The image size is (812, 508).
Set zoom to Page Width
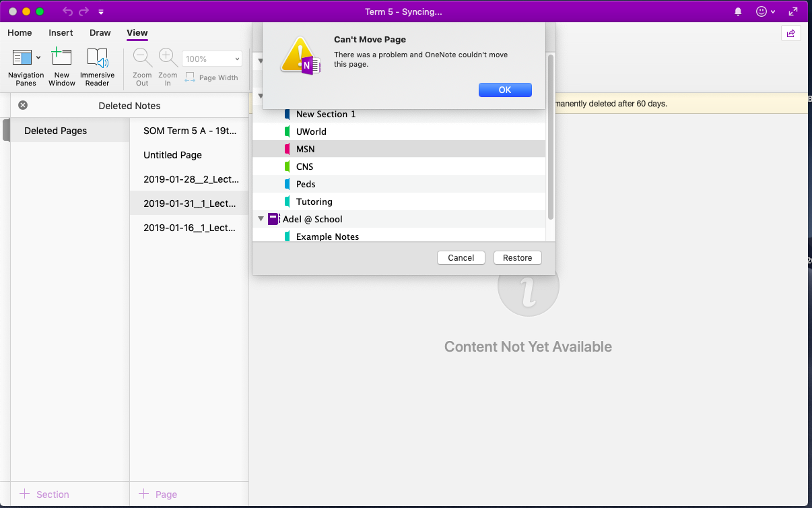(211, 77)
